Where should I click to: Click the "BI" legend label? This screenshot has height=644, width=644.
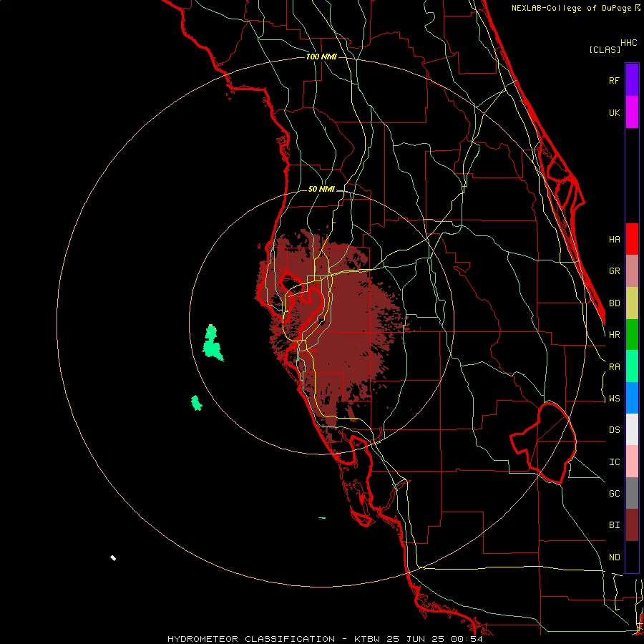(x=614, y=525)
